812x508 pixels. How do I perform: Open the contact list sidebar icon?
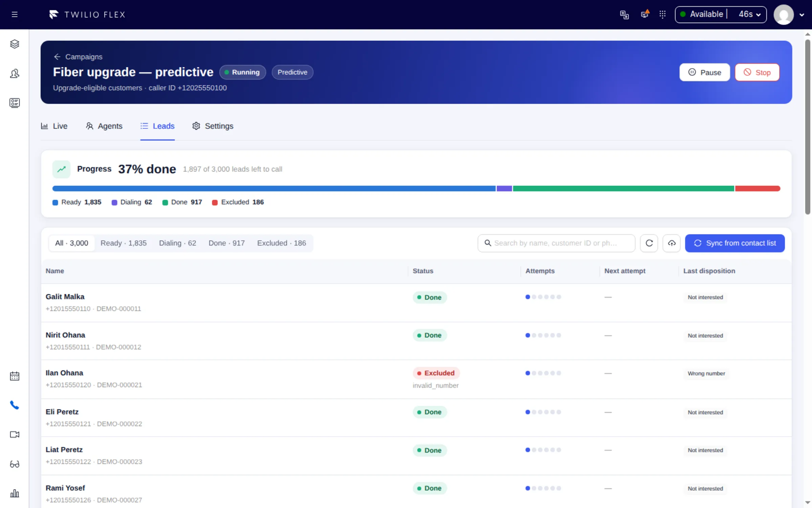point(15,103)
